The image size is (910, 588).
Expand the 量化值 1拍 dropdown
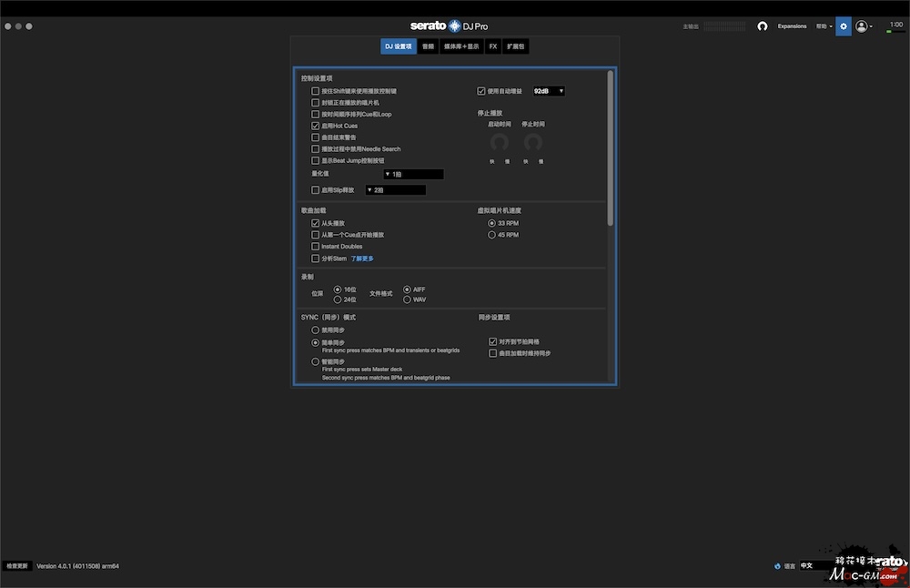[x=413, y=174]
